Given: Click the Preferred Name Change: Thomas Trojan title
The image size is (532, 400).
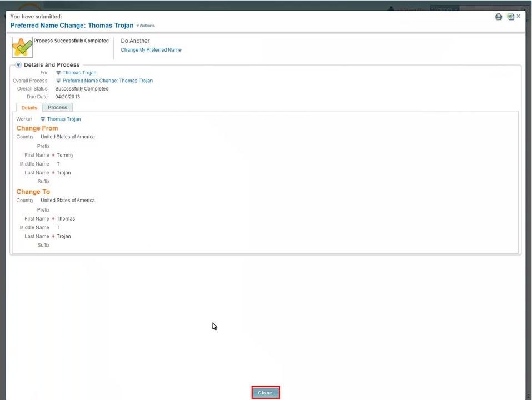Looking at the screenshot, I should pyautogui.click(x=72, y=26).
